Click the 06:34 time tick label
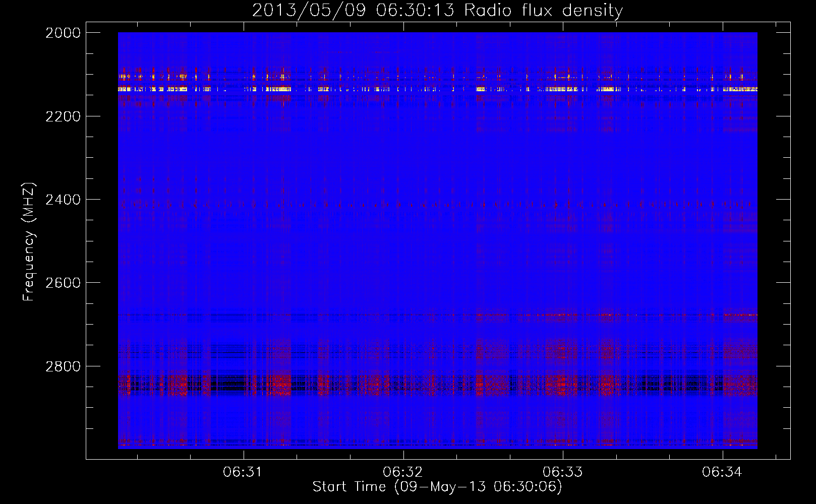This screenshot has height=504, width=816. (x=722, y=472)
